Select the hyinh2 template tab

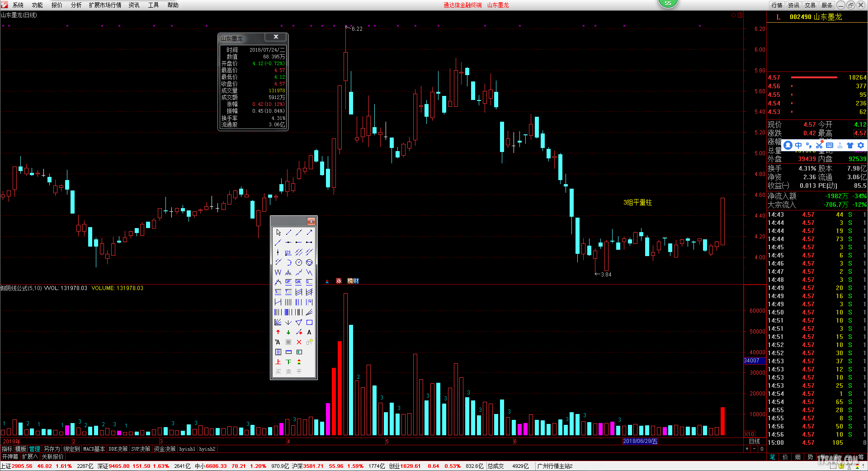[207, 449]
